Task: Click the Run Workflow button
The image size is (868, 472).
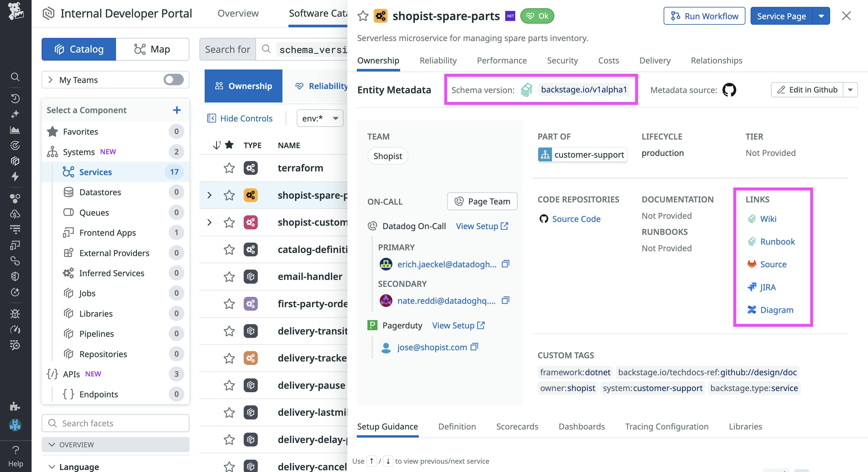Action: [704, 16]
